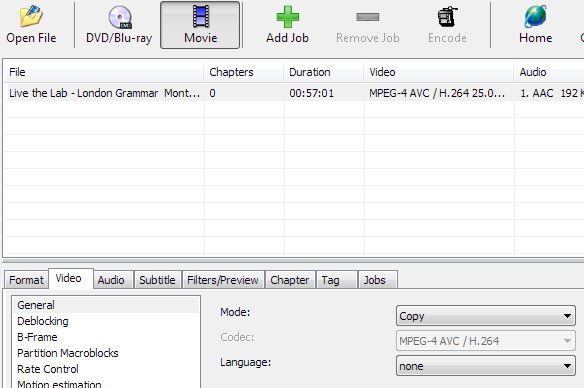Viewport: 584px width, 388px height.
Task: Select the DVD/Blu-ray disc icon
Action: (x=120, y=18)
